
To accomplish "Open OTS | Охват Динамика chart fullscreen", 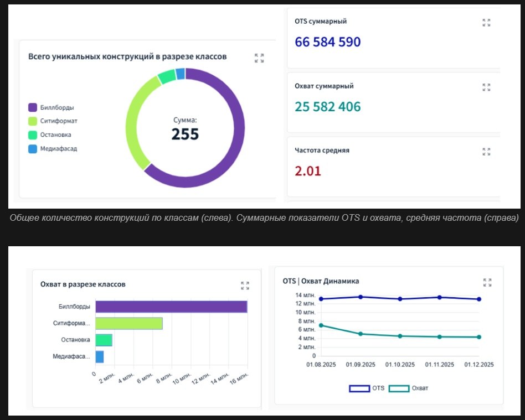I will click(x=487, y=282).
